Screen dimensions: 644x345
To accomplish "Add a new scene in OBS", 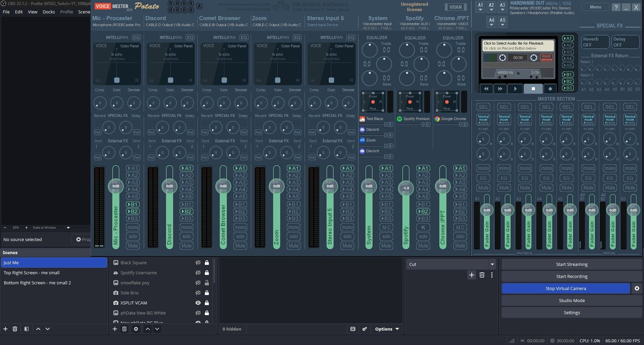I will [5, 329].
